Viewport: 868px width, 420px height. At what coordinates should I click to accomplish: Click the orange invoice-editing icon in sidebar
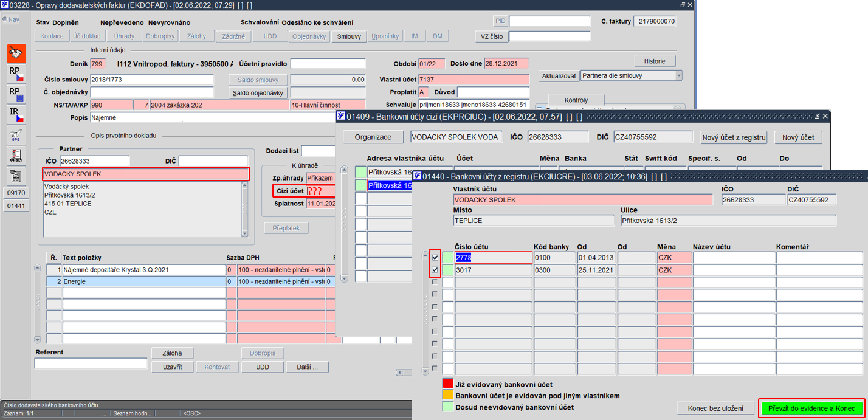click(x=16, y=54)
